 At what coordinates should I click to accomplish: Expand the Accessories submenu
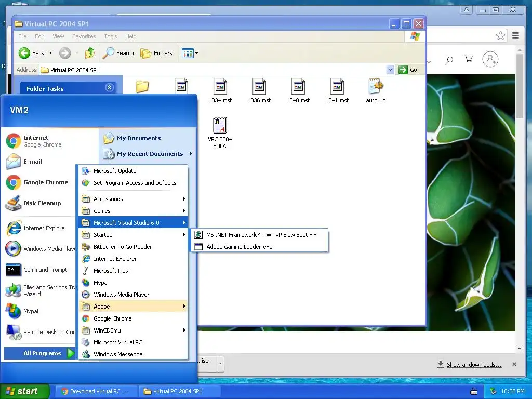coord(133,199)
